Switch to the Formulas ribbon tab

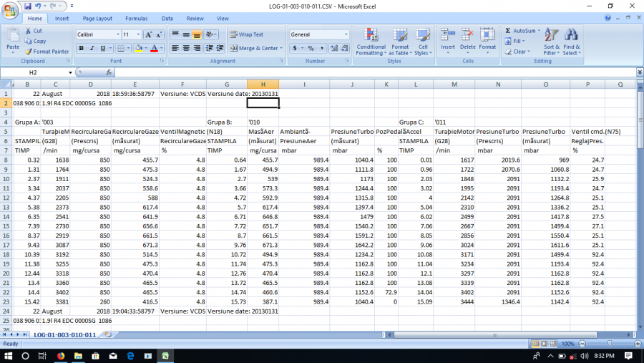point(136,18)
